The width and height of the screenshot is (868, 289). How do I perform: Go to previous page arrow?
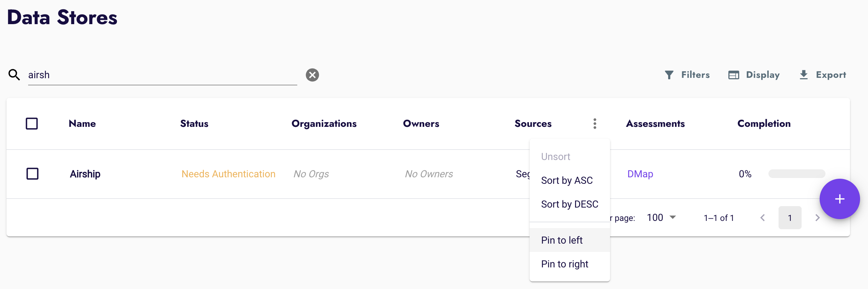coord(763,218)
